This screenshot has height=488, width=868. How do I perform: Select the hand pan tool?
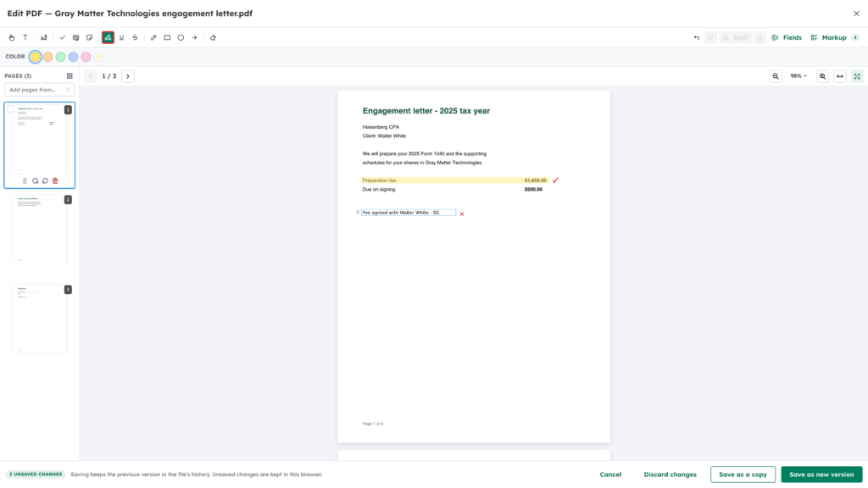click(x=12, y=37)
